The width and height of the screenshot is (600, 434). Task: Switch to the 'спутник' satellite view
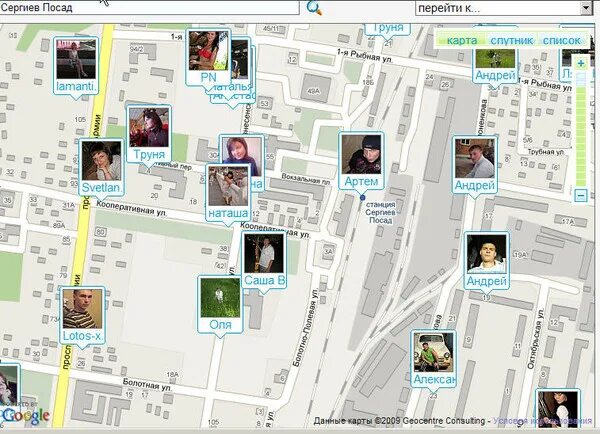coord(512,41)
